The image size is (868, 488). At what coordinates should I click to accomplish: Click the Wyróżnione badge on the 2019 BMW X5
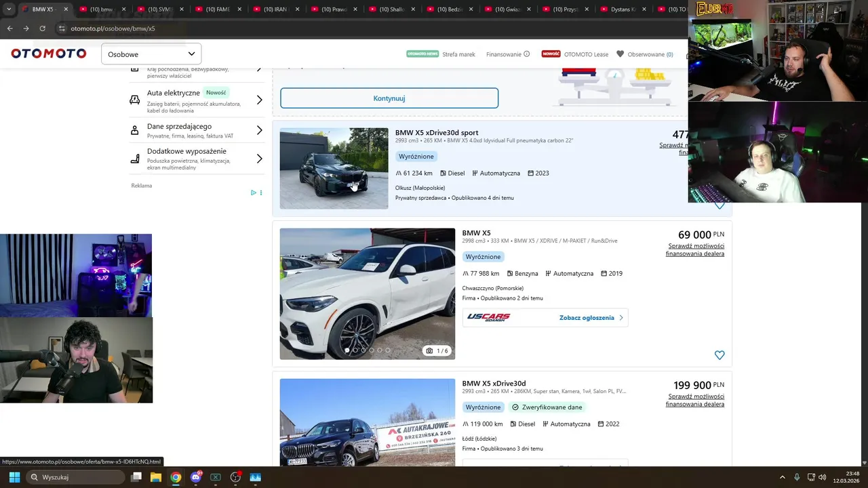coord(483,257)
